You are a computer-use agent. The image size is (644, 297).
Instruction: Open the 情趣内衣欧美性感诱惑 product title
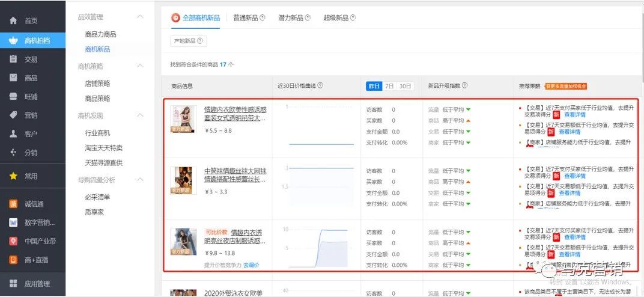point(235,114)
